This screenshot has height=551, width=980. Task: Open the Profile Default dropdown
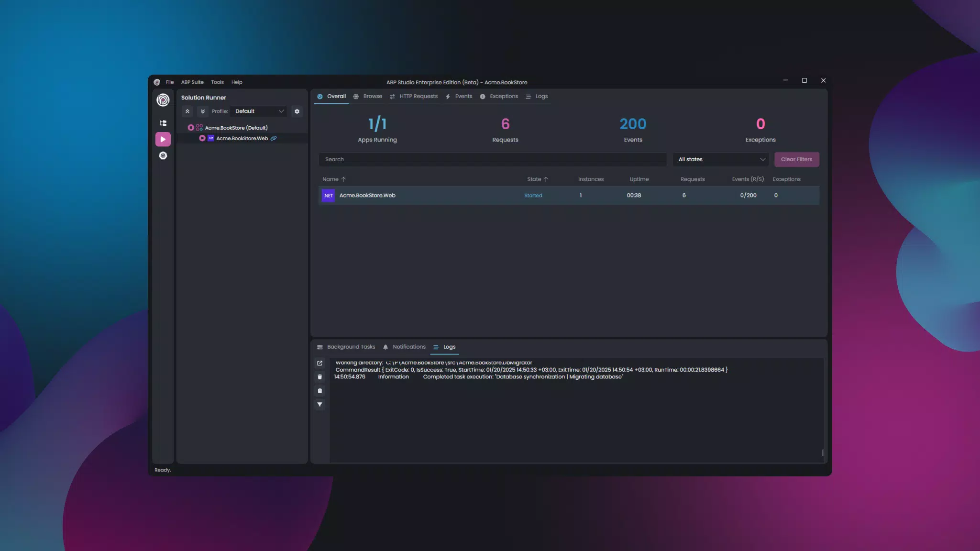(x=258, y=111)
